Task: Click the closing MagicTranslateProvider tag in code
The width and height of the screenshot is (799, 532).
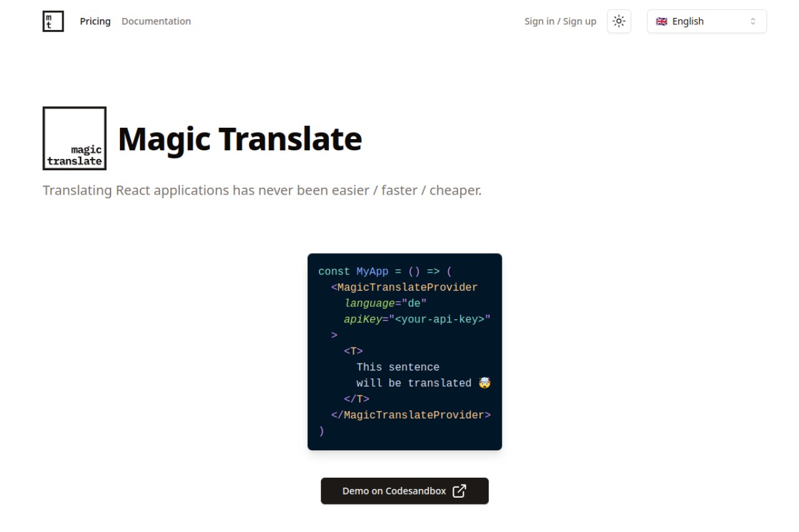Action: pyautogui.click(x=411, y=415)
